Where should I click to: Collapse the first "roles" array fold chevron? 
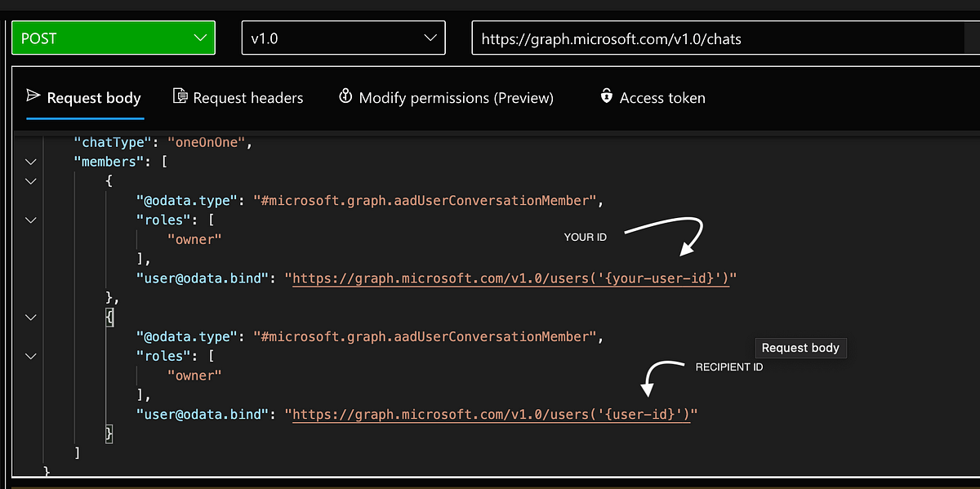click(x=31, y=220)
